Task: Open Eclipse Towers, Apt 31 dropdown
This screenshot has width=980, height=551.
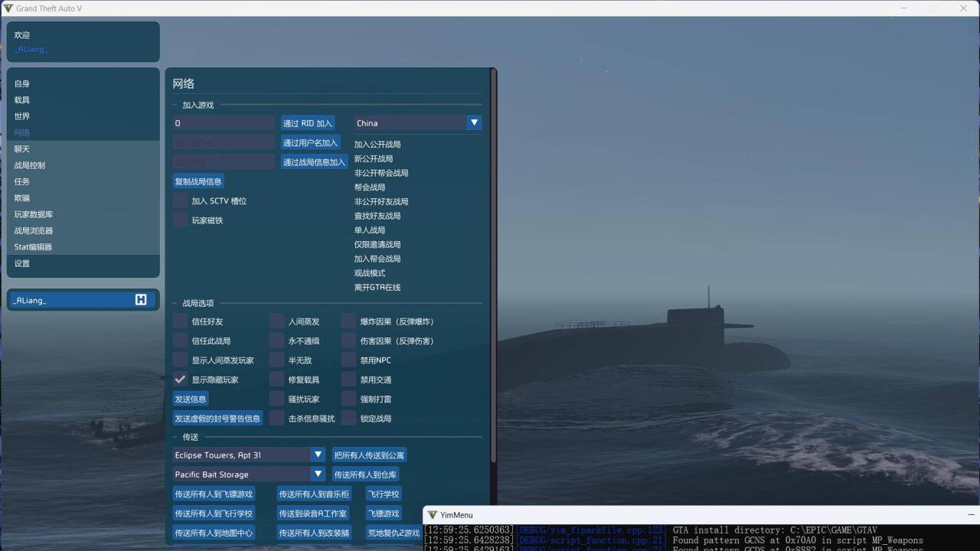Action: [x=250, y=455]
